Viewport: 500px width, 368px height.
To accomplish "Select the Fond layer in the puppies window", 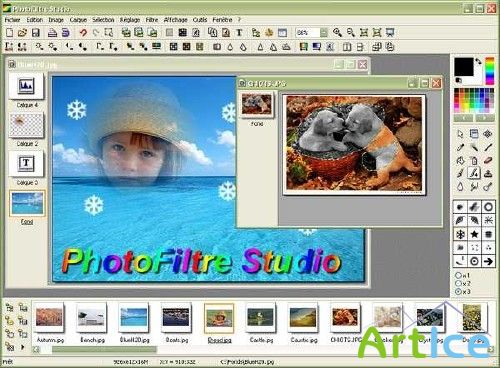I will pos(257,104).
